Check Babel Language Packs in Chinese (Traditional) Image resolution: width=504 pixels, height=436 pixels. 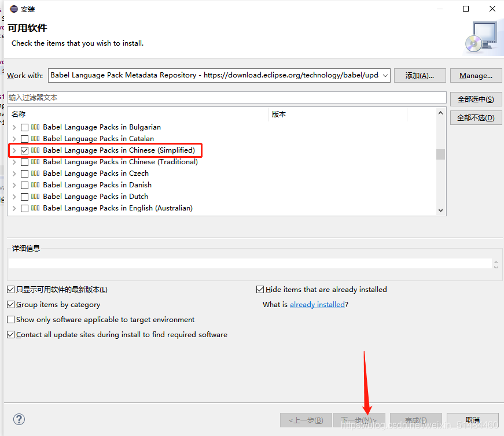pos(24,162)
